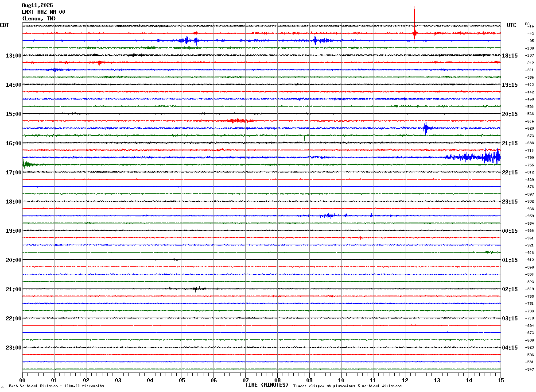Click the 10 minute axis tick label

click(x=341, y=380)
